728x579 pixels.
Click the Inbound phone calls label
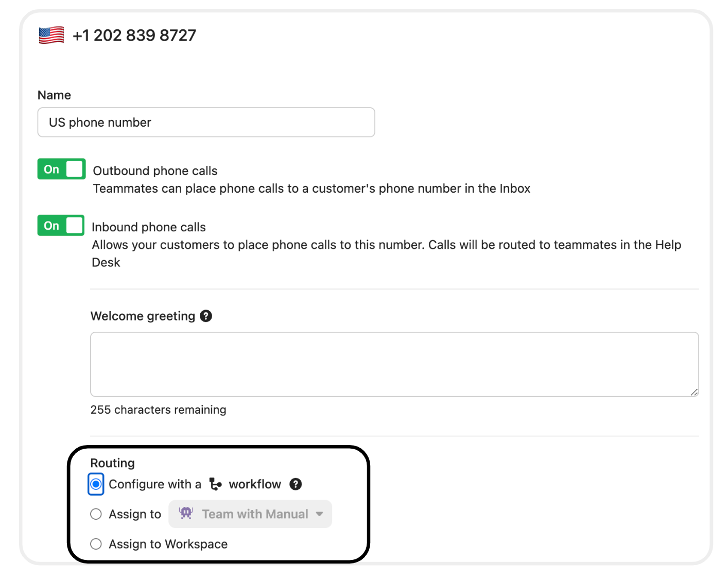(x=149, y=227)
